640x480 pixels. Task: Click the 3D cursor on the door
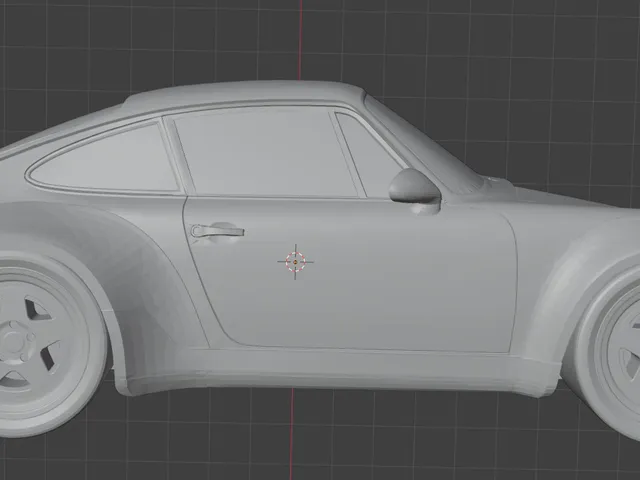[x=295, y=262]
